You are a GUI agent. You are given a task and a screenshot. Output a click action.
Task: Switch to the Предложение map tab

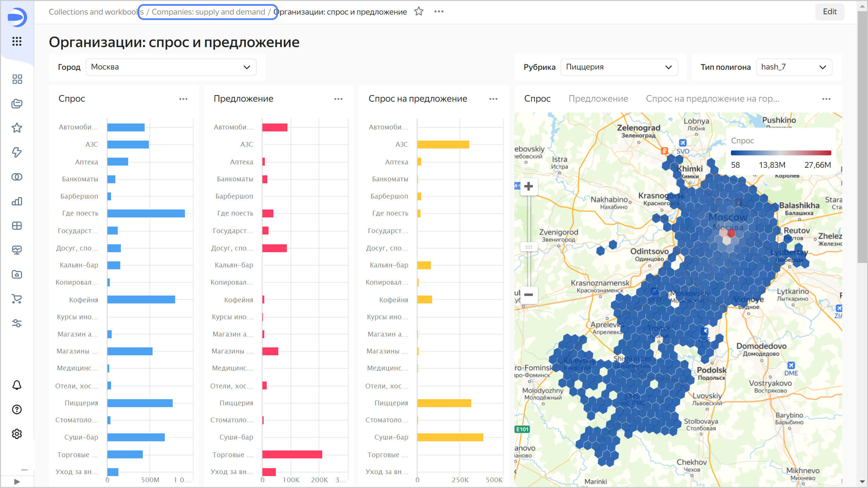coord(598,99)
